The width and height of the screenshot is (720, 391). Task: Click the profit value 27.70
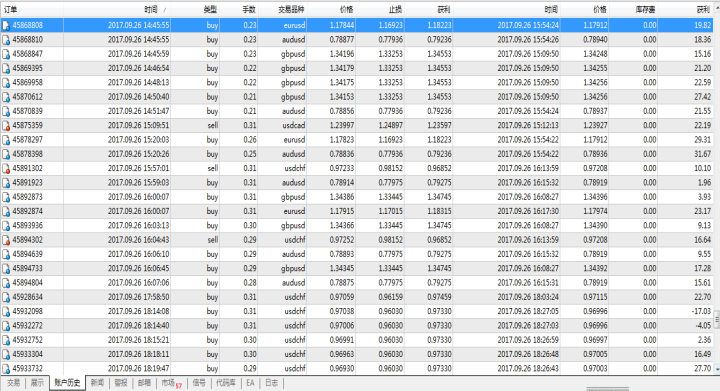click(703, 369)
